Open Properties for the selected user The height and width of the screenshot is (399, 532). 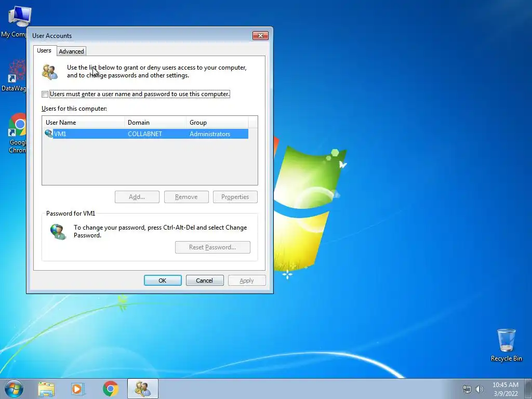click(235, 197)
